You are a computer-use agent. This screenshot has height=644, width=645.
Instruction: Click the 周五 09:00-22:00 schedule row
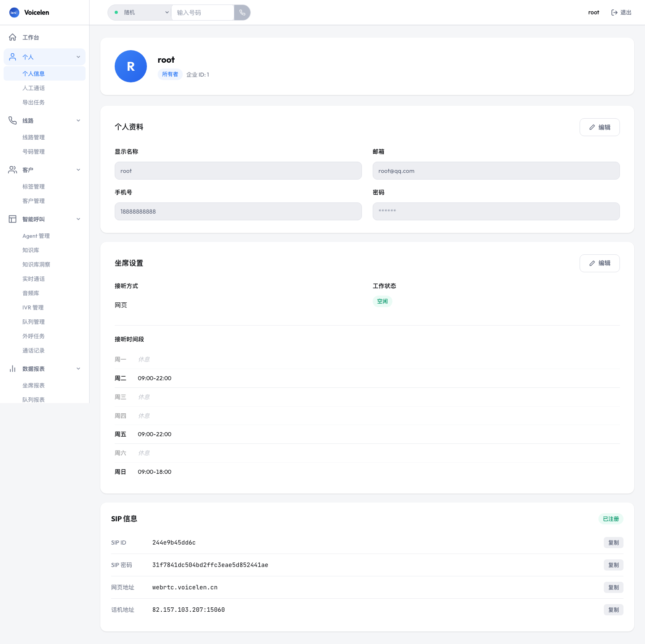coord(367,434)
